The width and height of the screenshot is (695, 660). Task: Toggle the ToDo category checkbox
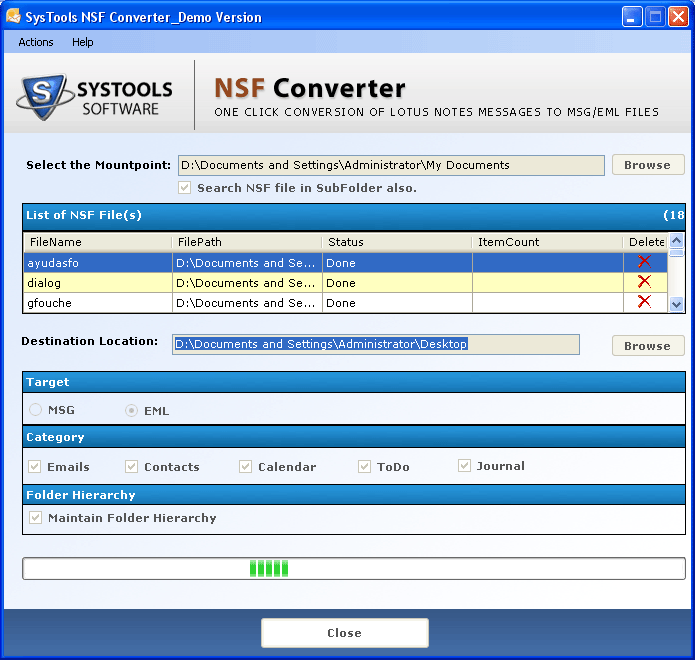[364, 466]
